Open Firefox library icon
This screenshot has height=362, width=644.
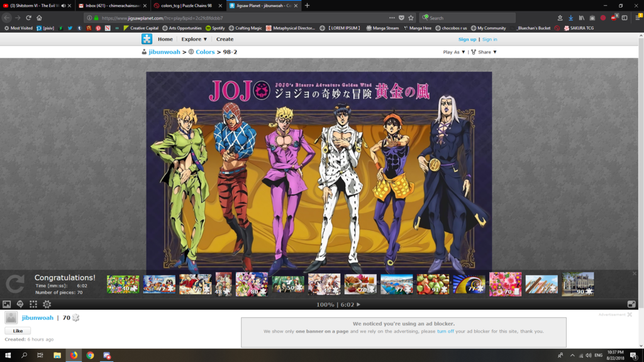pos(582,18)
